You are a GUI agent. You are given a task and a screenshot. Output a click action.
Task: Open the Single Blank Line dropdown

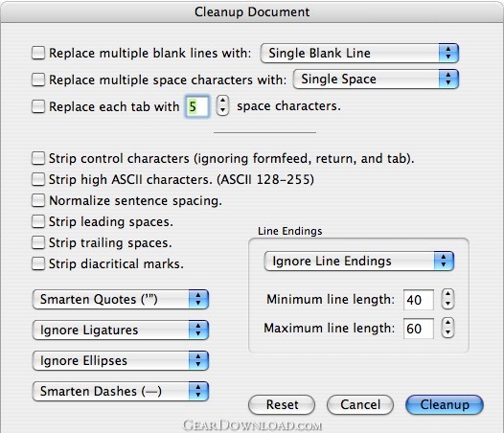[359, 53]
